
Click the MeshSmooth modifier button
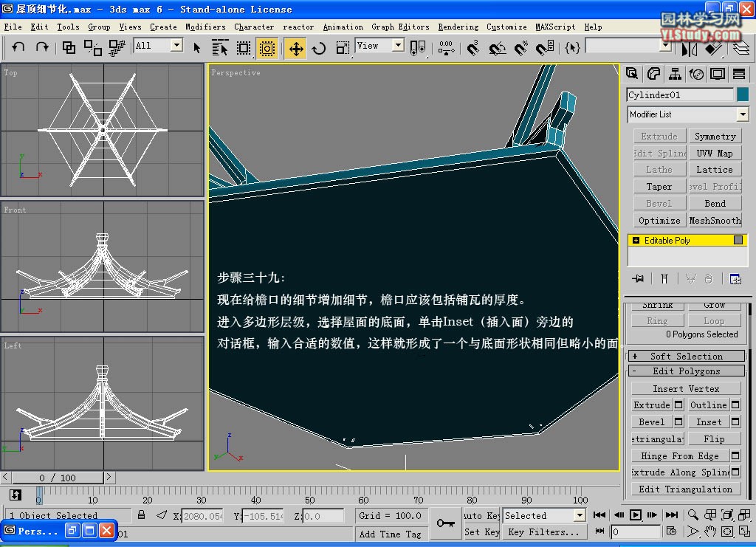pos(715,220)
